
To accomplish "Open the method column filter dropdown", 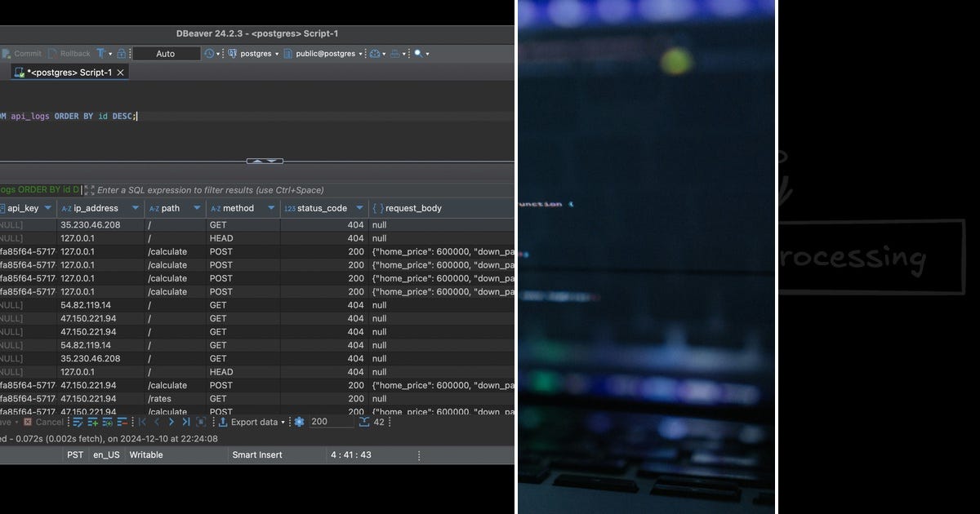I will (x=270, y=208).
